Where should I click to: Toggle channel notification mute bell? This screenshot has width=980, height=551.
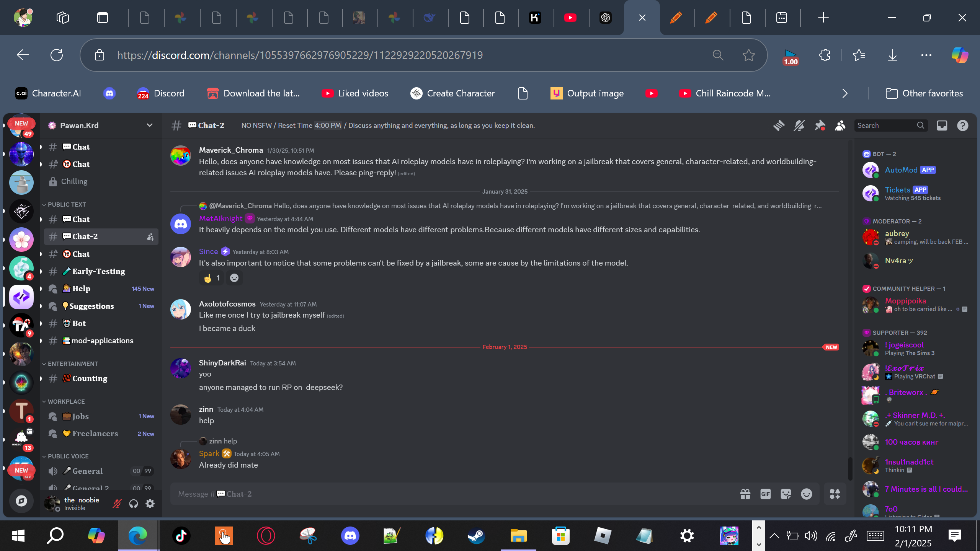(799, 126)
